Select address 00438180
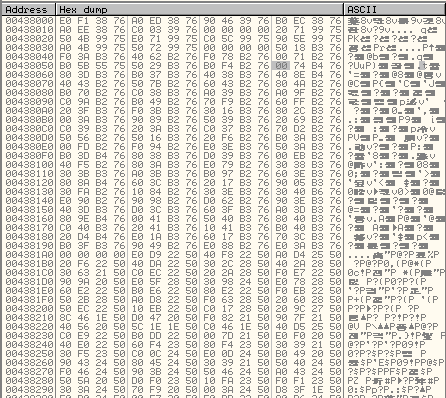The width and height of the screenshot is (446, 398). tap(29, 237)
